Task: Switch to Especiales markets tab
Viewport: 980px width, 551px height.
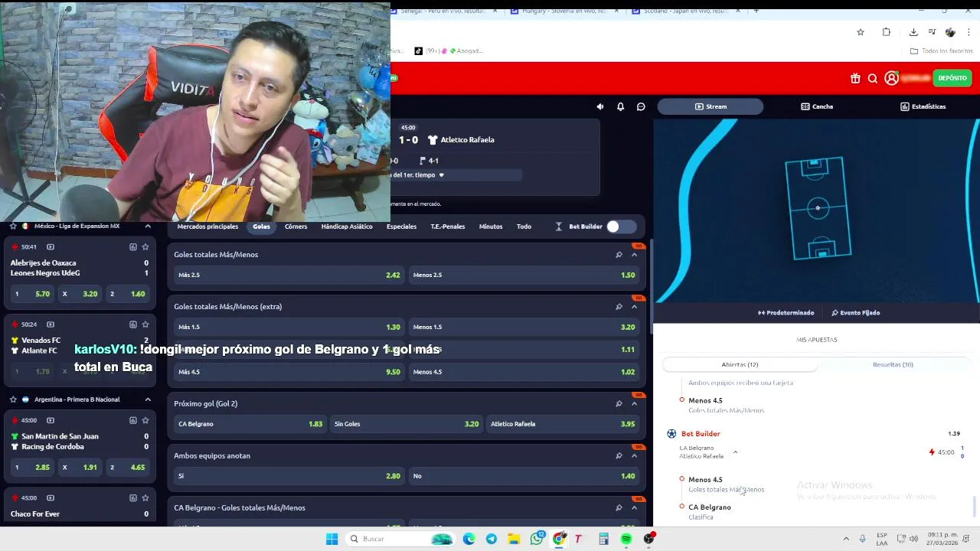Action: [x=401, y=227]
